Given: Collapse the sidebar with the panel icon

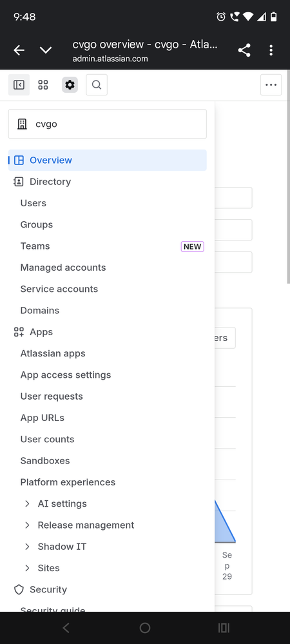Looking at the screenshot, I should 19,85.
